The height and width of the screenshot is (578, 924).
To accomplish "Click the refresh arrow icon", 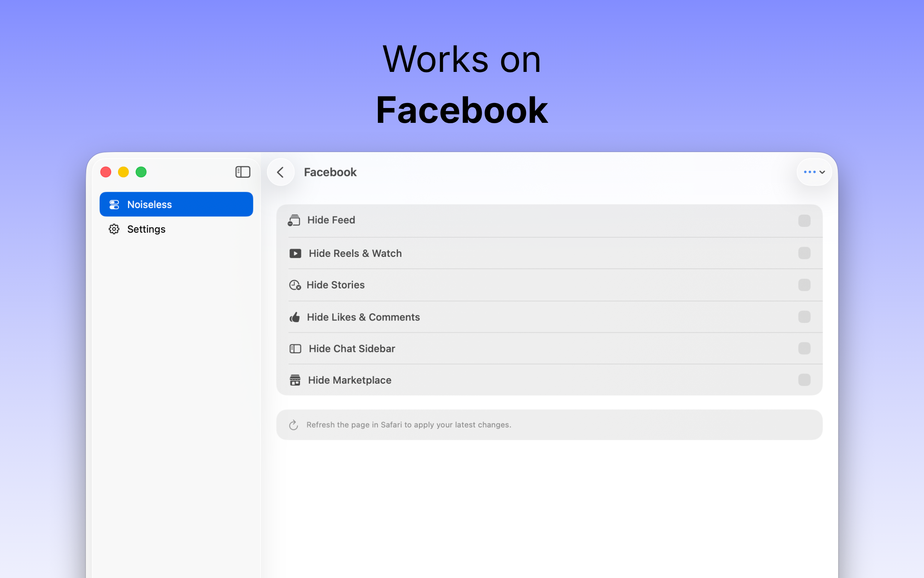I will tap(293, 425).
